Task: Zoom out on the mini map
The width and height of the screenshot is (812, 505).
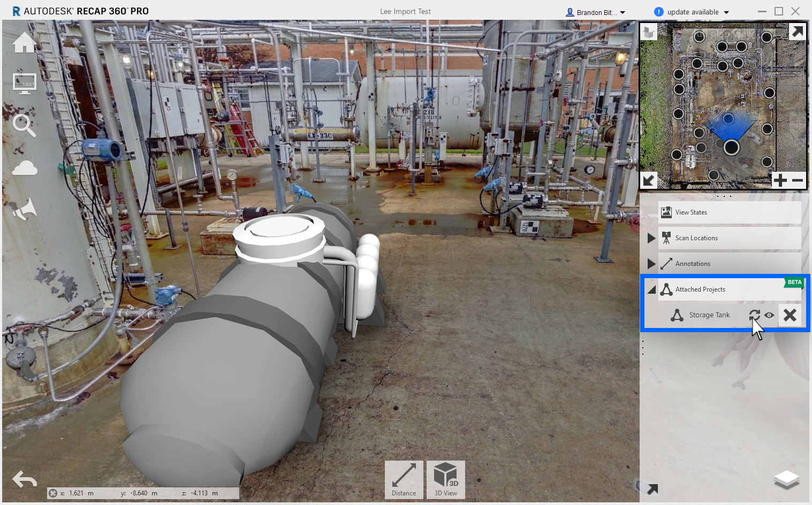Action: click(798, 180)
